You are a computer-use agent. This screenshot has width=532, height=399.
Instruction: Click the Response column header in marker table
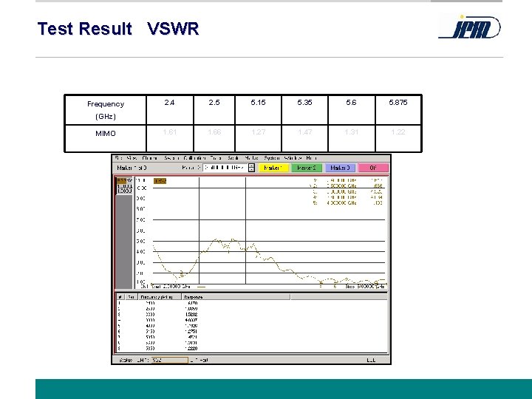point(236,297)
